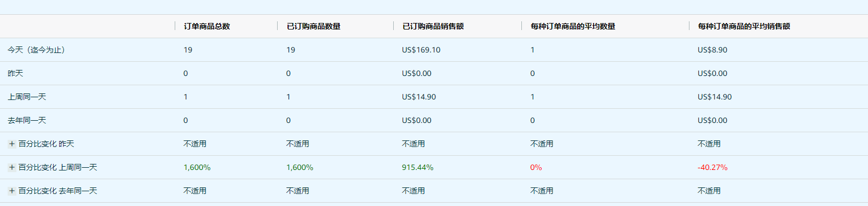Select the 去年同一天 row label

(27, 120)
